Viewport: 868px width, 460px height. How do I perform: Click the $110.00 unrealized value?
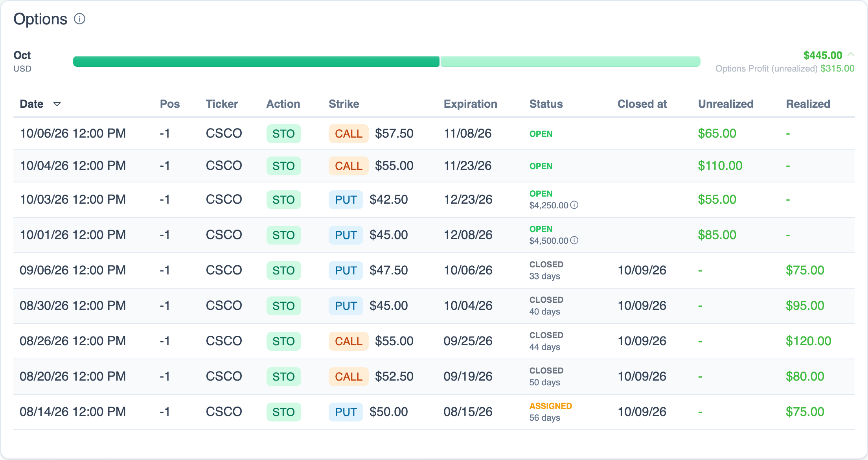(x=720, y=166)
